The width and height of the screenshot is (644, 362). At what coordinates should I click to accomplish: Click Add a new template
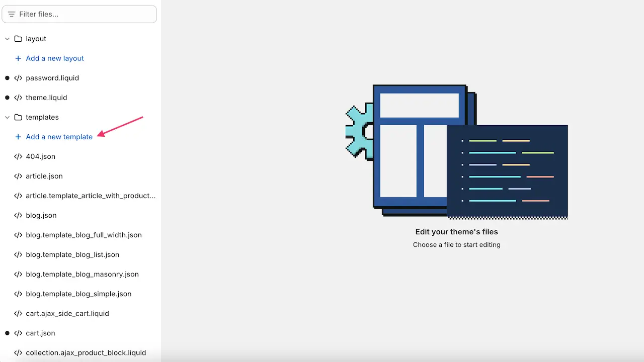pos(59,137)
